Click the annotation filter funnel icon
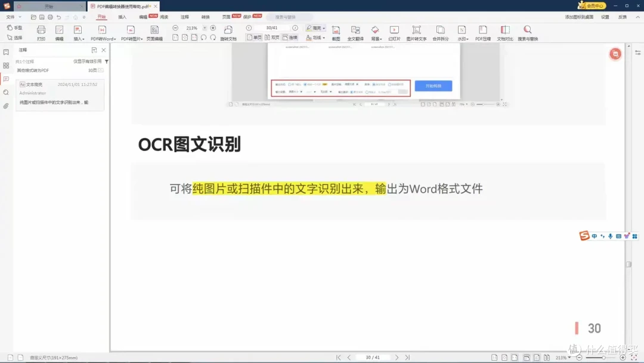This screenshot has width=644, height=363. [106, 61]
